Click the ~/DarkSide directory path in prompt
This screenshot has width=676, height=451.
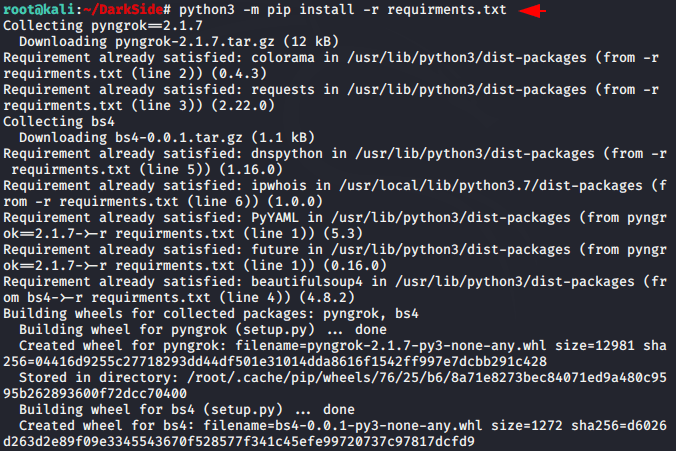[x=123, y=9]
